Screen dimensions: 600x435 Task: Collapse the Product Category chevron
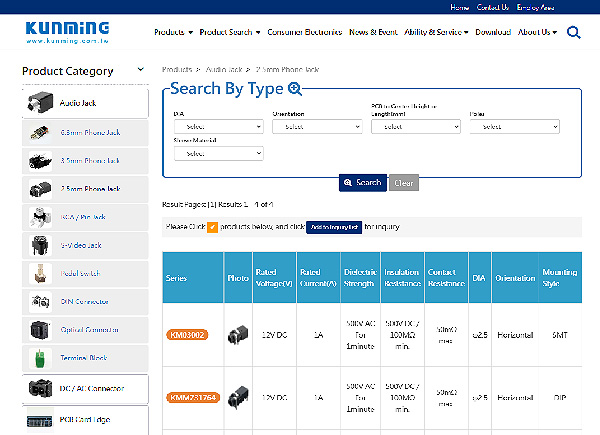(135, 71)
